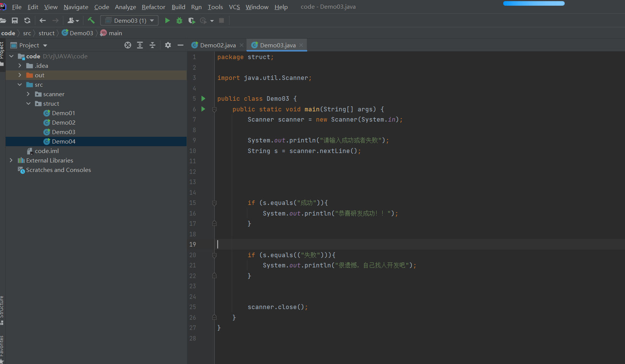Viewport: 625px width, 364px height.
Task: Click the struct breadcrumb in navigation bar
Action: tap(46, 33)
